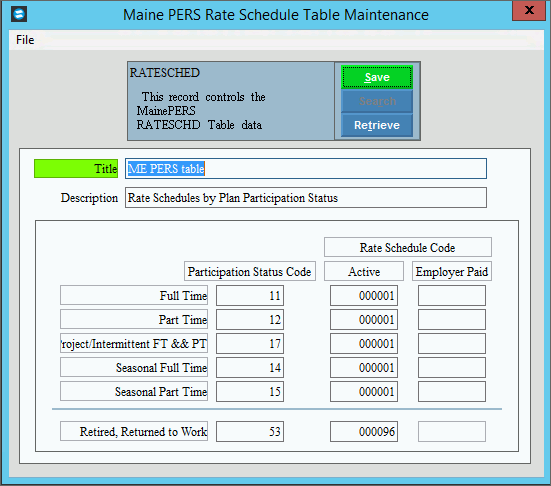
Task: Click Employer Paid field for Seasonal Part Time
Action: pos(452,391)
